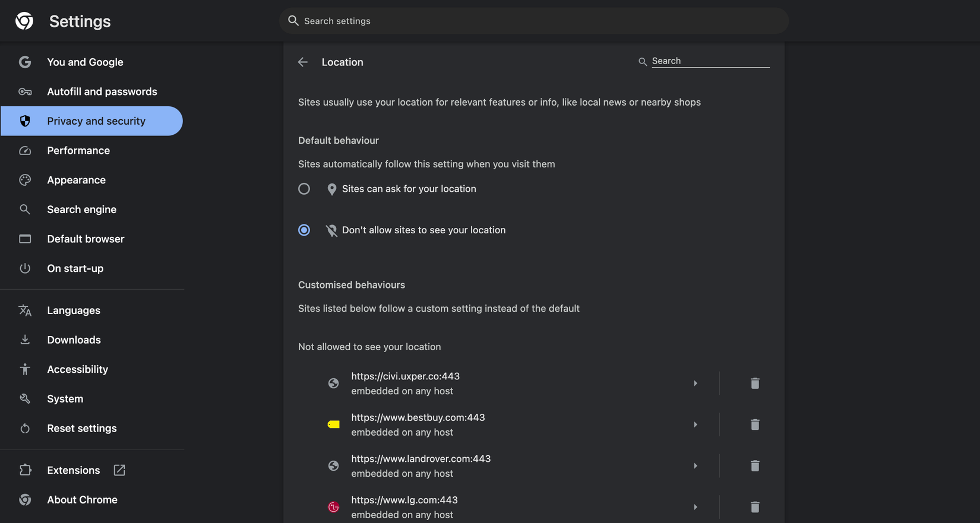Select Sites can ask for your location
This screenshot has width=980, height=523.
[x=304, y=189]
